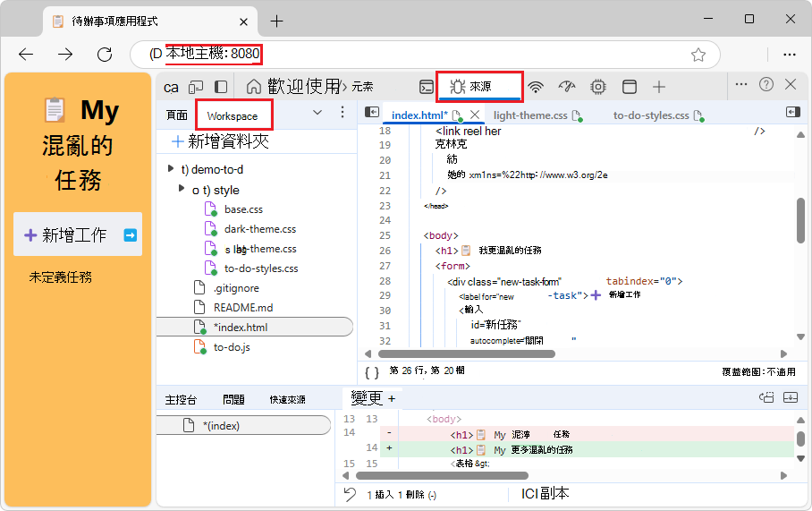
Task: Open to-do-styles.css in file tree
Action: tap(261, 268)
